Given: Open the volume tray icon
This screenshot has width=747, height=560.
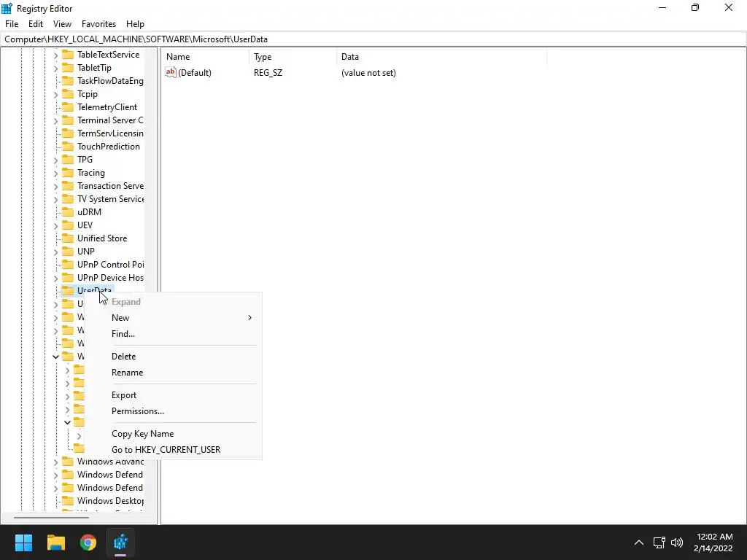Looking at the screenshot, I should click(677, 542).
